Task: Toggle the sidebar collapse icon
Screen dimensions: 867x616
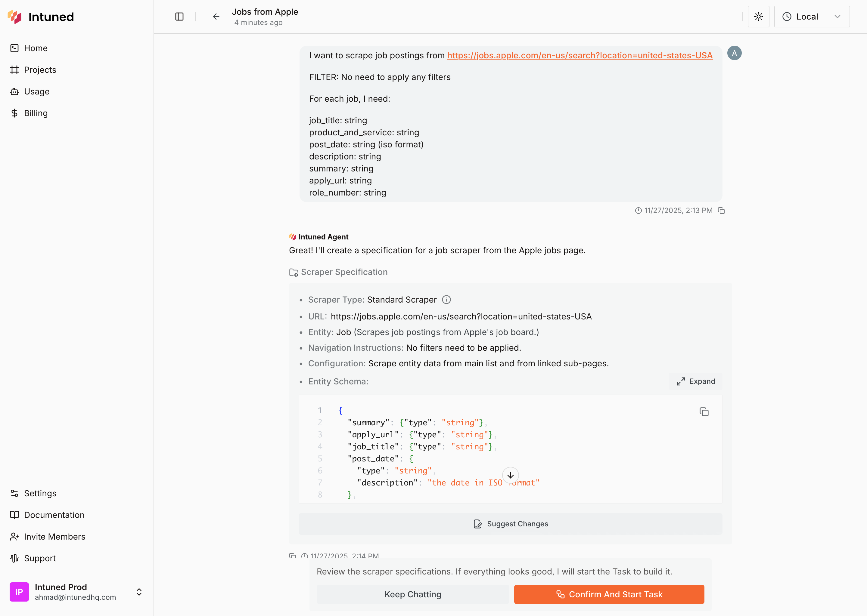Action: [179, 16]
